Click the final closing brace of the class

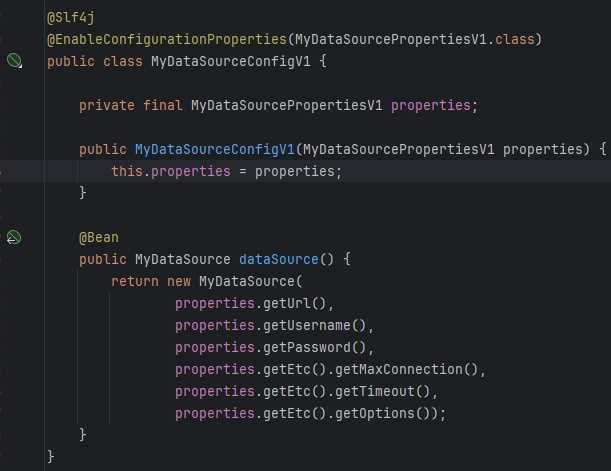(x=51, y=456)
